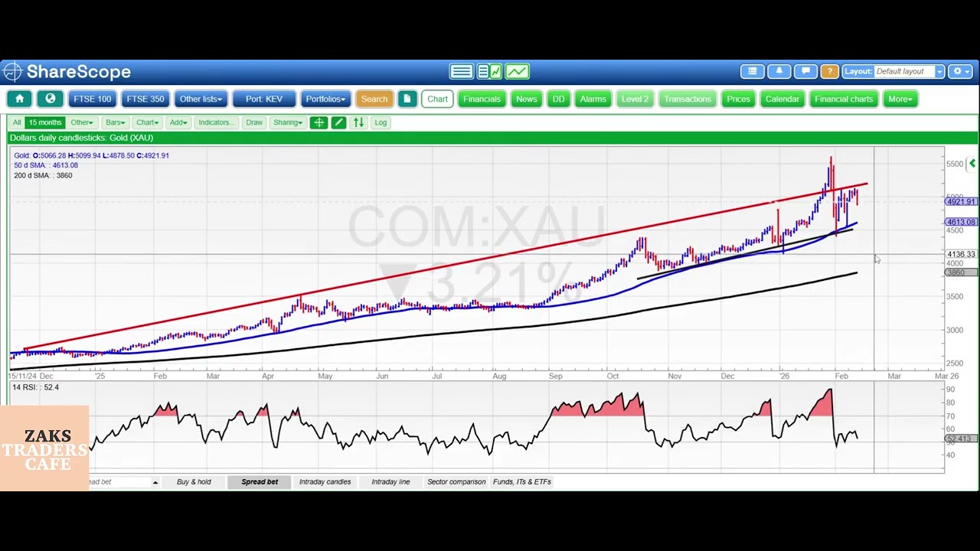Screen dimensions: 980x551
Task: Select the Buy & hold chart preset
Action: pyautogui.click(x=194, y=482)
